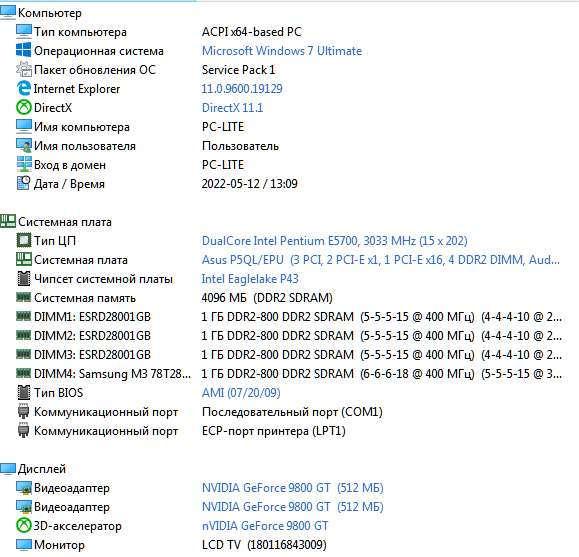579x557 pixels.
Task: Click the Системная плата section board icon
Action: tap(8, 221)
